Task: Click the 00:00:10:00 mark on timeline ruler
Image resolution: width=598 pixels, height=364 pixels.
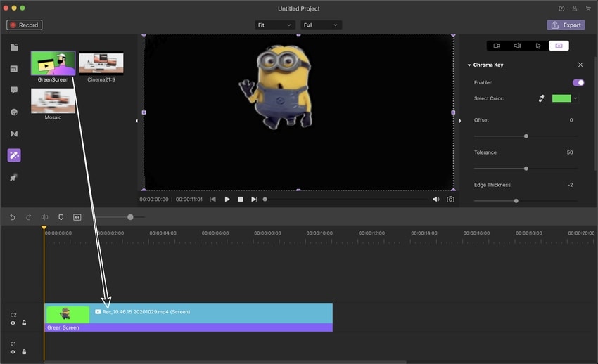Action: (319, 233)
